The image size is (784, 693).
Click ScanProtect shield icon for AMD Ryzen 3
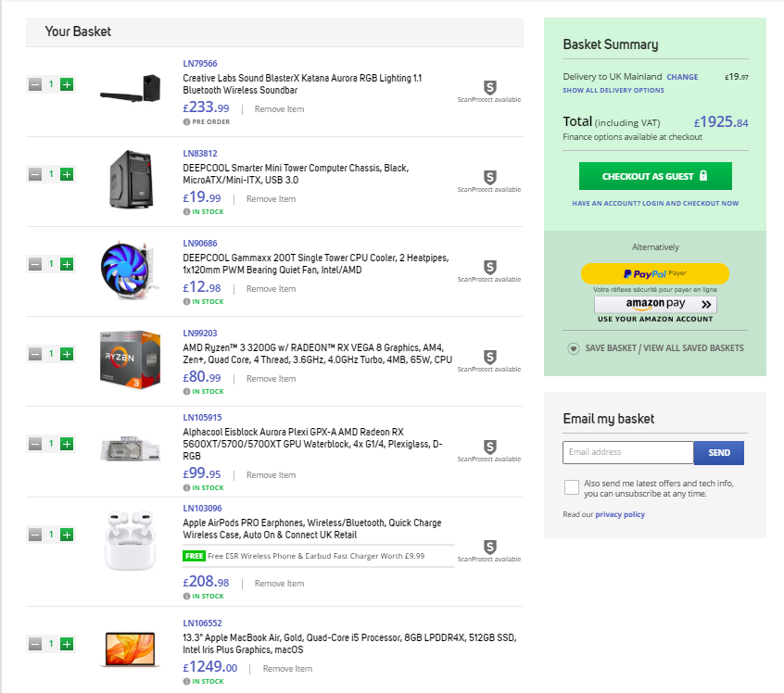coord(490,357)
